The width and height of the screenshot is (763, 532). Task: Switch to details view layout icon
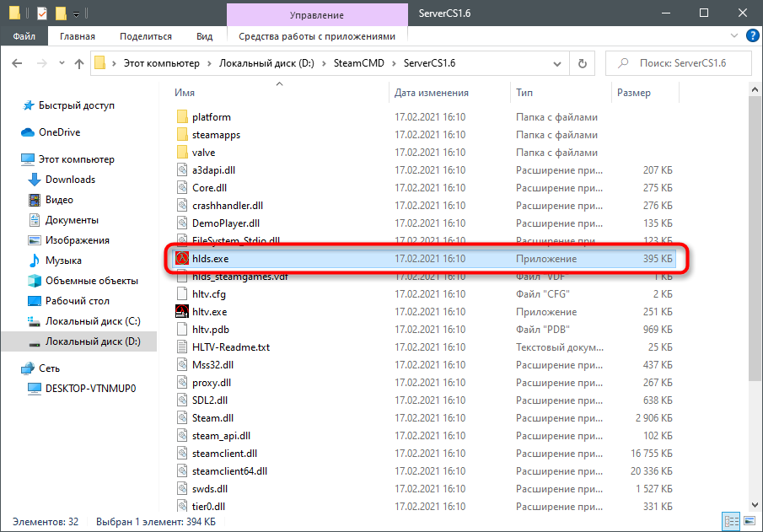click(731, 522)
